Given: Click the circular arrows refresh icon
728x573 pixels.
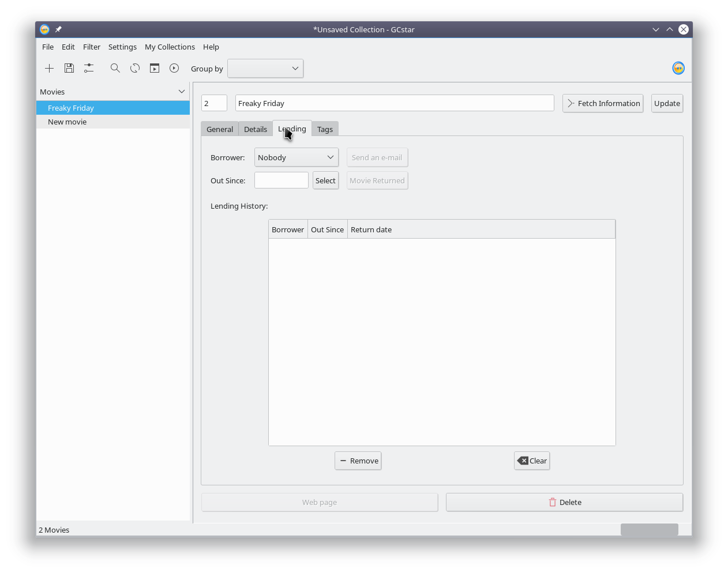Looking at the screenshot, I should coord(135,69).
